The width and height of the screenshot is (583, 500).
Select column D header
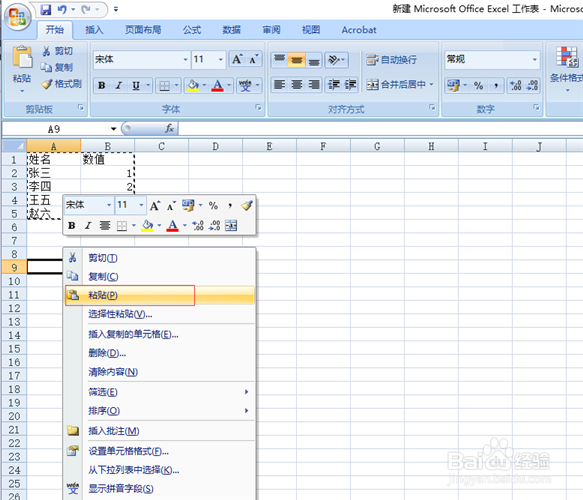pos(216,146)
